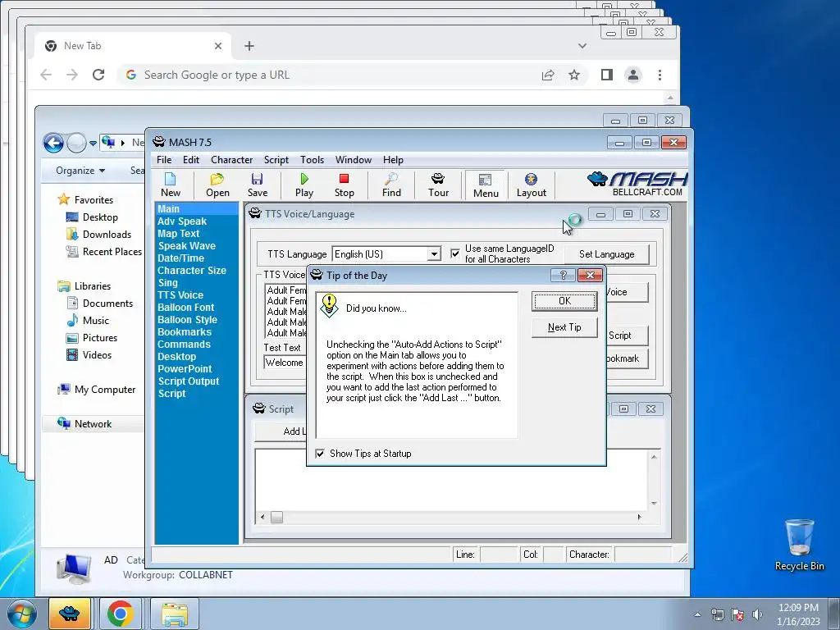Open Chrome side panel icon

pyautogui.click(x=606, y=75)
